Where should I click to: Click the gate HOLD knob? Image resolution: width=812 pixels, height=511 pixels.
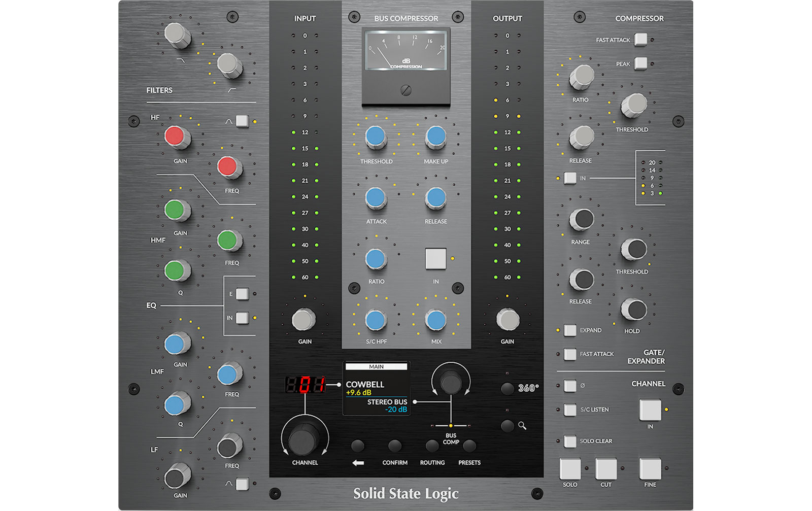pyautogui.click(x=634, y=309)
